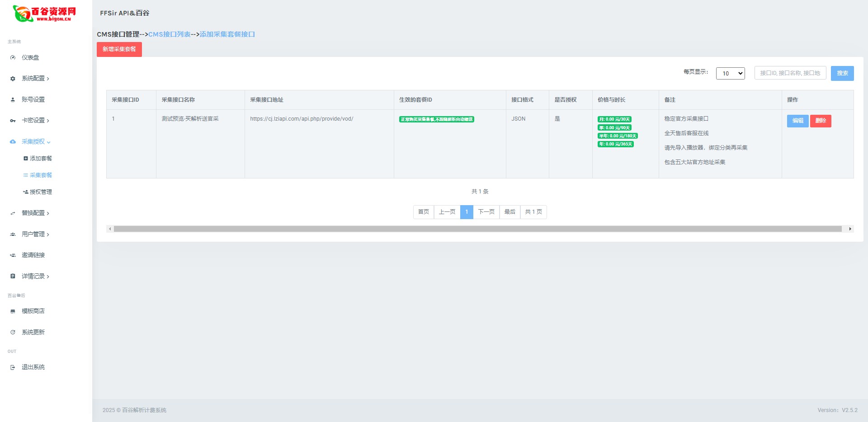Click the card key settings key icon
The width and height of the screenshot is (868, 422).
[13, 121]
